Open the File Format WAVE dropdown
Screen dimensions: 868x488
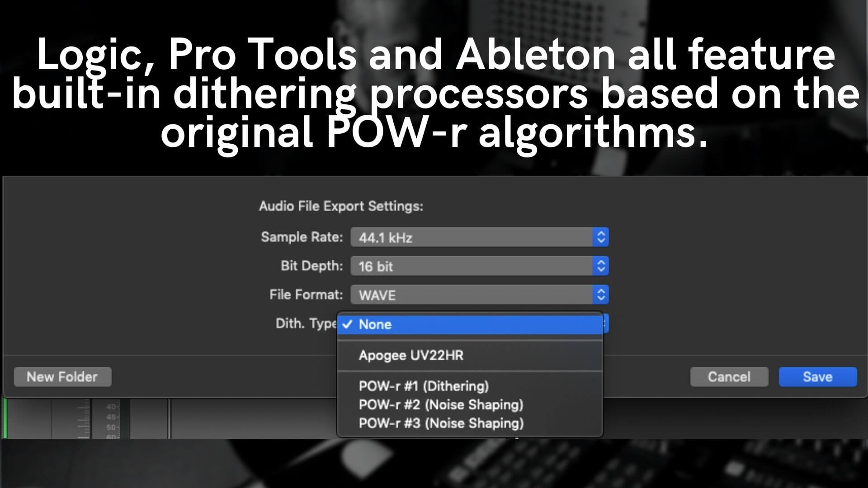click(x=480, y=295)
